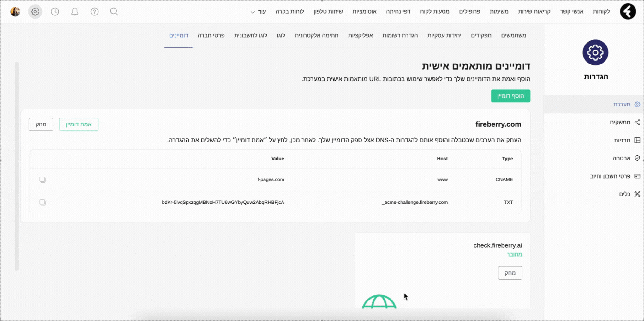644x321 pixels.
Task: Click the Type column header
Action: point(507,159)
